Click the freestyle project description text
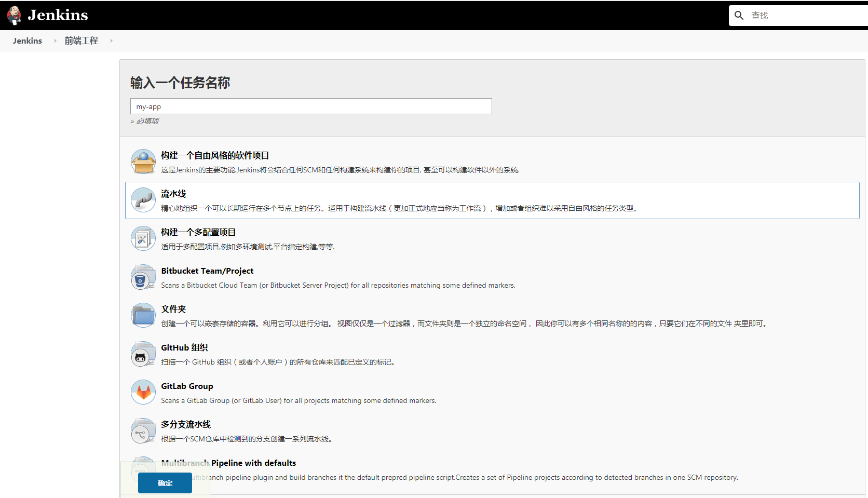Screen dimensions: 868x498 coord(340,170)
